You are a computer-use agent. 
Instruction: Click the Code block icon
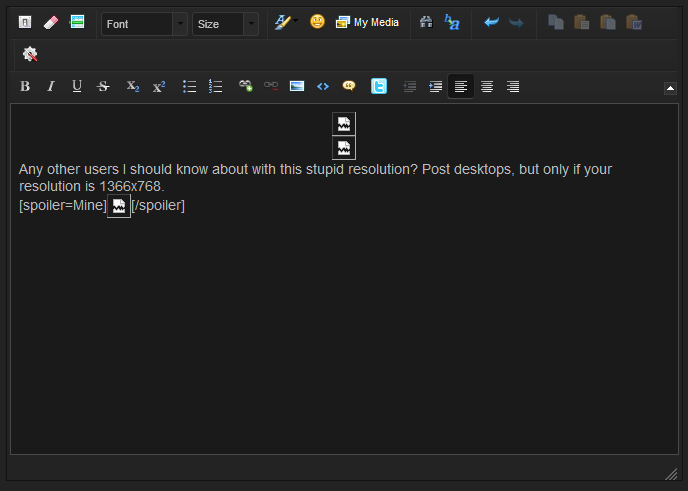(323, 86)
